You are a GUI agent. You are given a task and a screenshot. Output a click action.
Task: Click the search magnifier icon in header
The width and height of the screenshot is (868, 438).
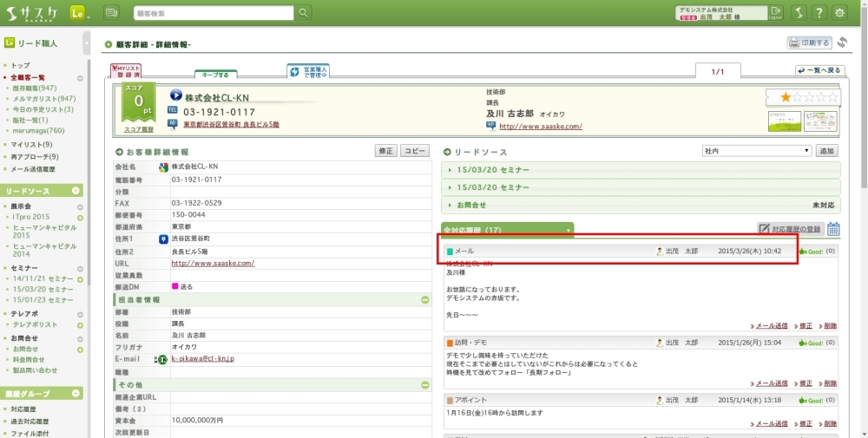pyautogui.click(x=303, y=13)
